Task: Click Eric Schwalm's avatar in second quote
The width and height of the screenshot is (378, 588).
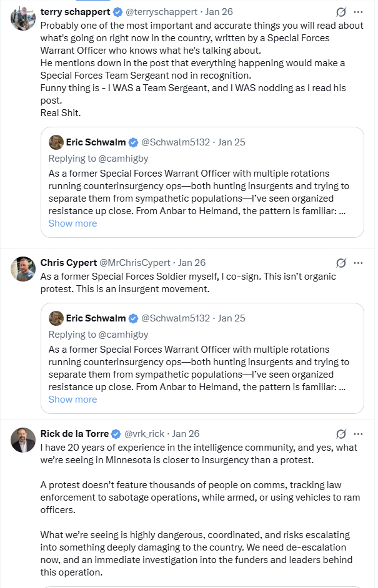Action: 56,318
